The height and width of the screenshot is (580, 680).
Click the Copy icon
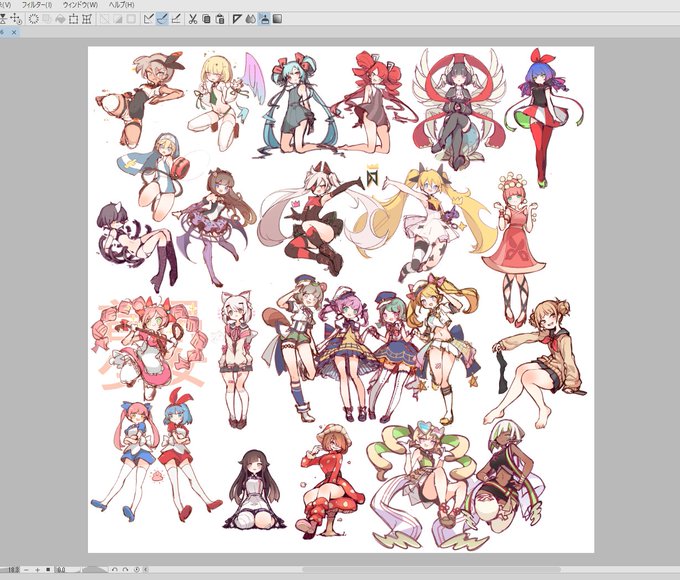(206, 19)
